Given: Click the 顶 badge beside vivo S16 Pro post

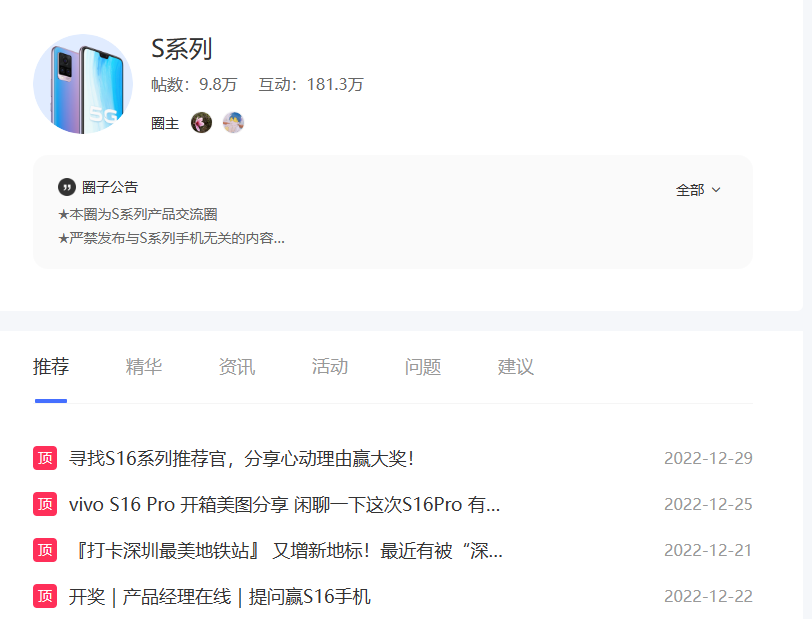Looking at the screenshot, I should [x=45, y=504].
